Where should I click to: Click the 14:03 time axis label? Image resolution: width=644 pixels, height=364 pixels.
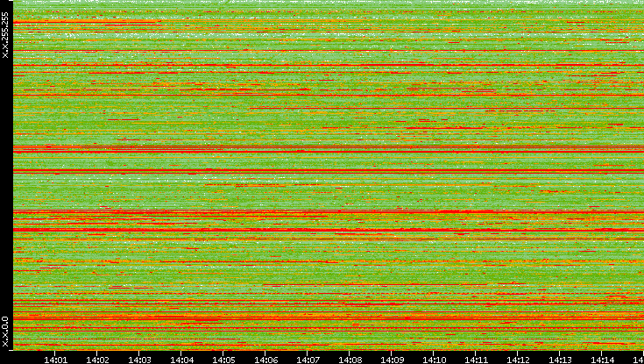(x=139, y=360)
